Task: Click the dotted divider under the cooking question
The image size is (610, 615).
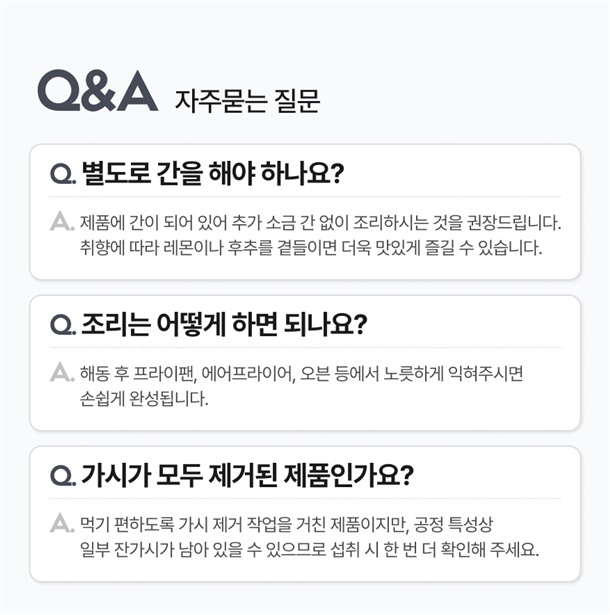Action: click(305, 347)
